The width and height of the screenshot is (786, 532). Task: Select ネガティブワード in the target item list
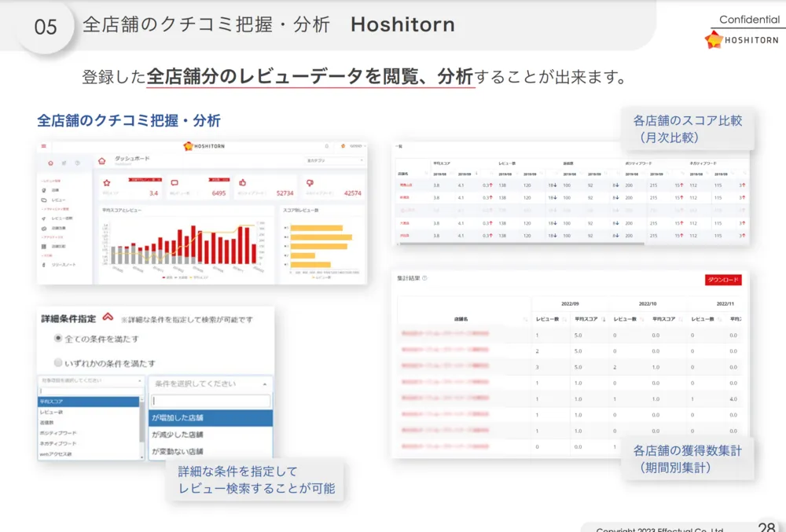89,444
